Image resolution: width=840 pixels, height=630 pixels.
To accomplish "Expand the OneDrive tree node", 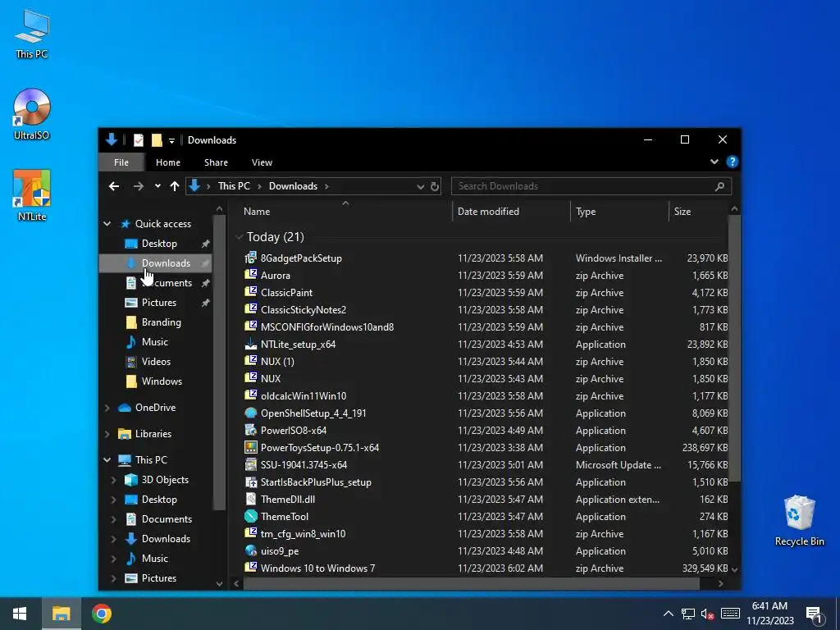I will click(x=107, y=408).
